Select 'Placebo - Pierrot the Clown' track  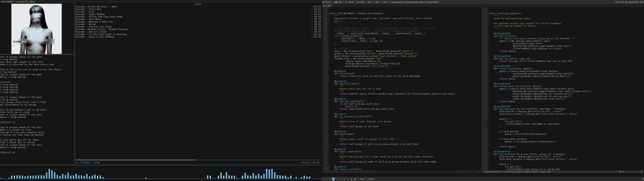tap(94, 27)
